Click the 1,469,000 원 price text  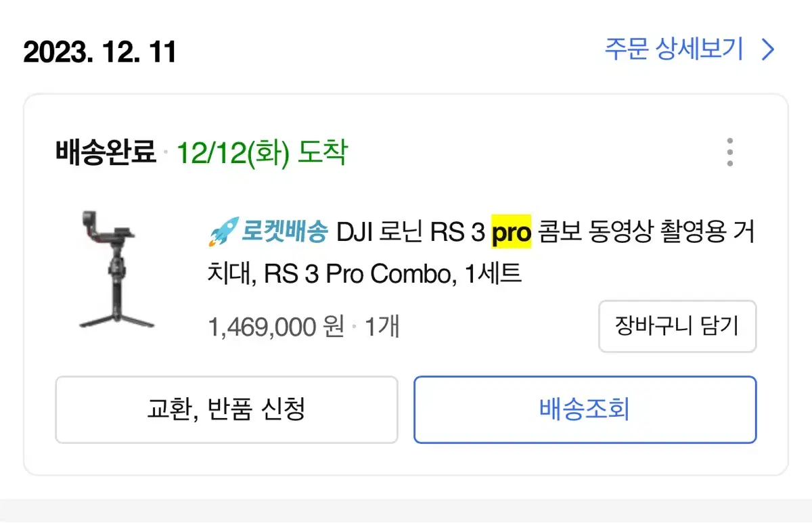coord(276,327)
